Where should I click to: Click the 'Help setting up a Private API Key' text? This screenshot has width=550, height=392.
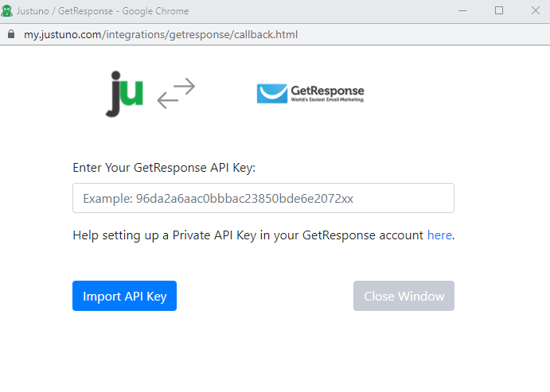point(165,235)
